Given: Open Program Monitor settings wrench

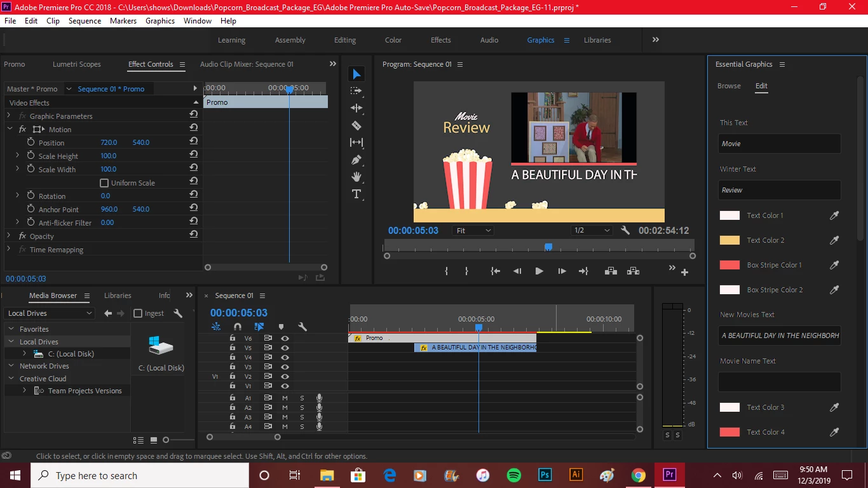Looking at the screenshot, I should pos(625,231).
